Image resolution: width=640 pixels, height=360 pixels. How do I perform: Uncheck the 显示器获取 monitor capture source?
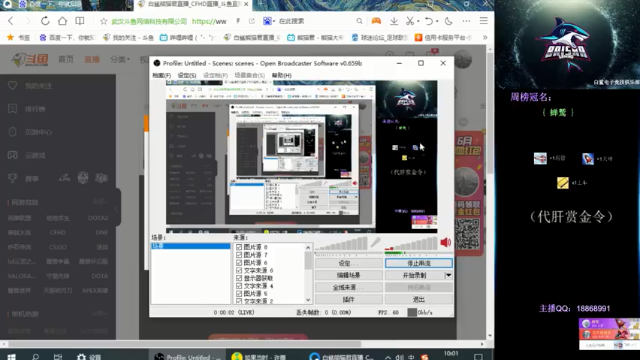[x=239, y=278]
